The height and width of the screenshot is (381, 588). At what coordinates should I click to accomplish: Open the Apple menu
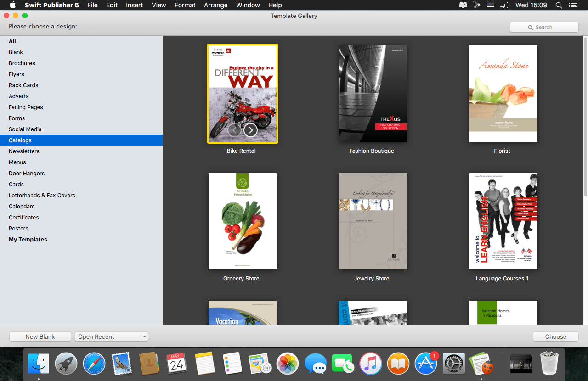[x=12, y=5]
